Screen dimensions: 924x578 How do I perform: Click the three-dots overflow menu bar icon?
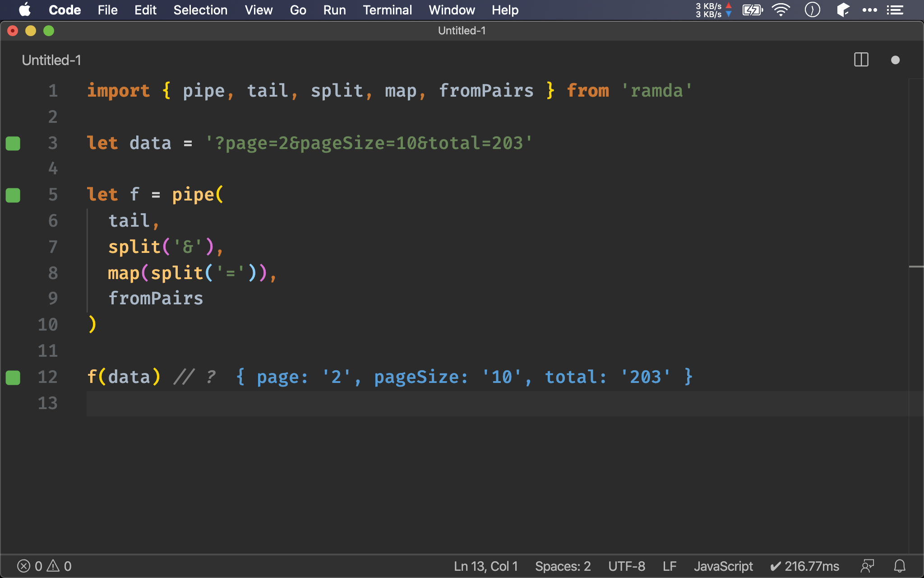pyautogui.click(x=870, y=10)
